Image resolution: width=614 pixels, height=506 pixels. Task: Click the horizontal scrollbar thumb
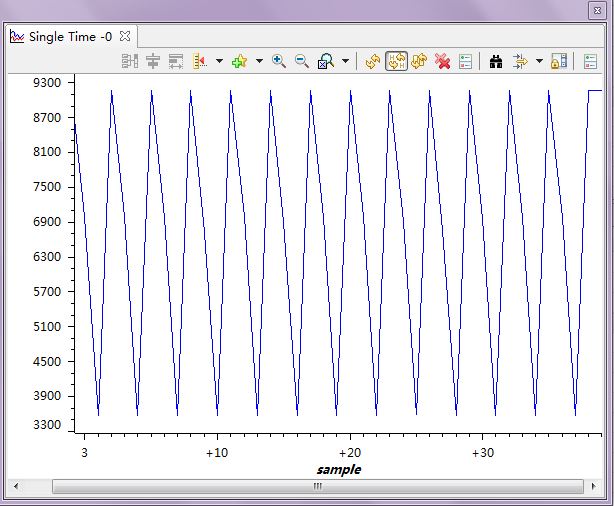pyautogui.click(x=318, y=486)
